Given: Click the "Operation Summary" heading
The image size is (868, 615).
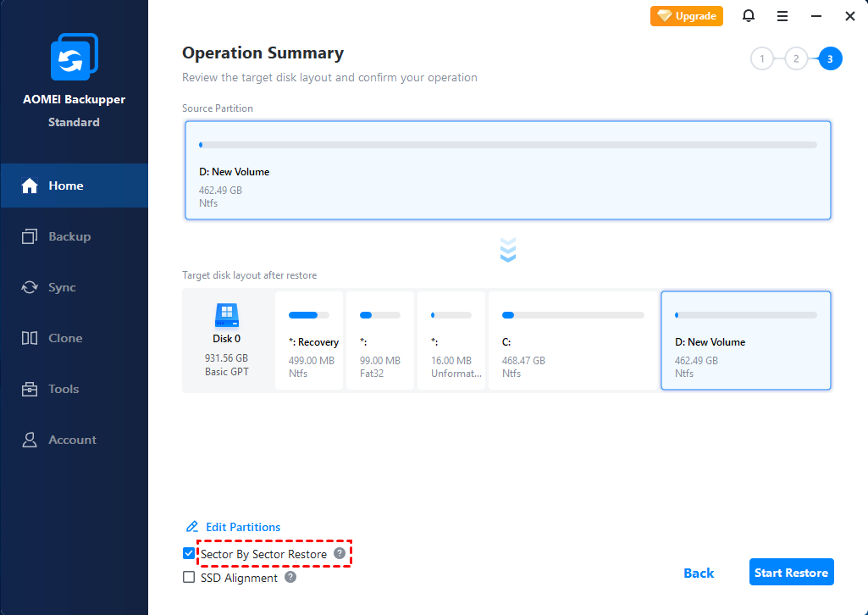Looking at the screenshot, I should pyautogui.click(x=263, y=53).
